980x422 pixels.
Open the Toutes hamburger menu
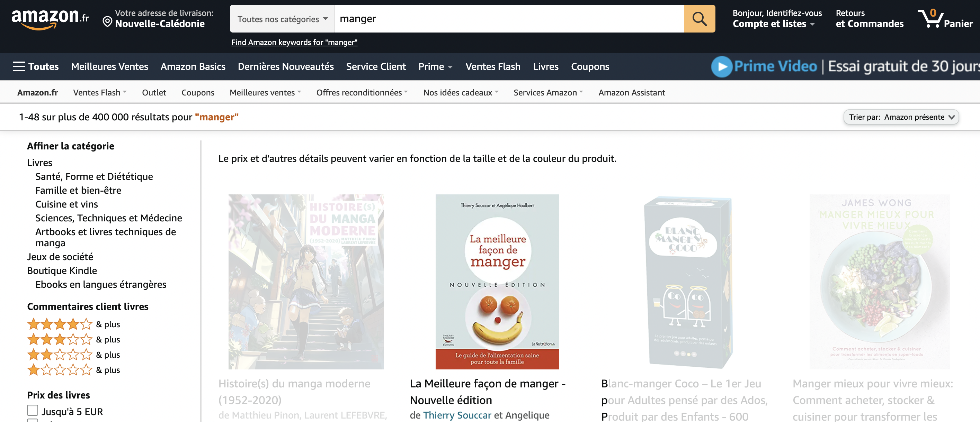[36, 66]
